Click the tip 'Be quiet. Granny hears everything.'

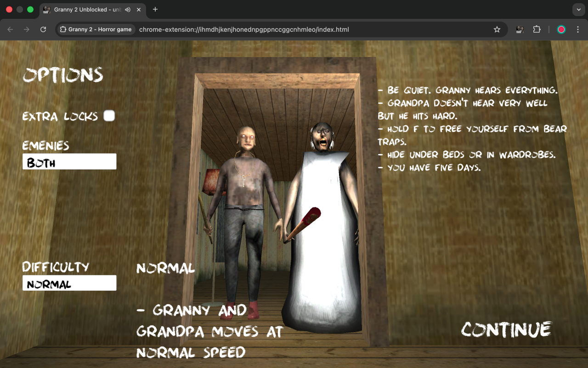(x=468, y=90)
